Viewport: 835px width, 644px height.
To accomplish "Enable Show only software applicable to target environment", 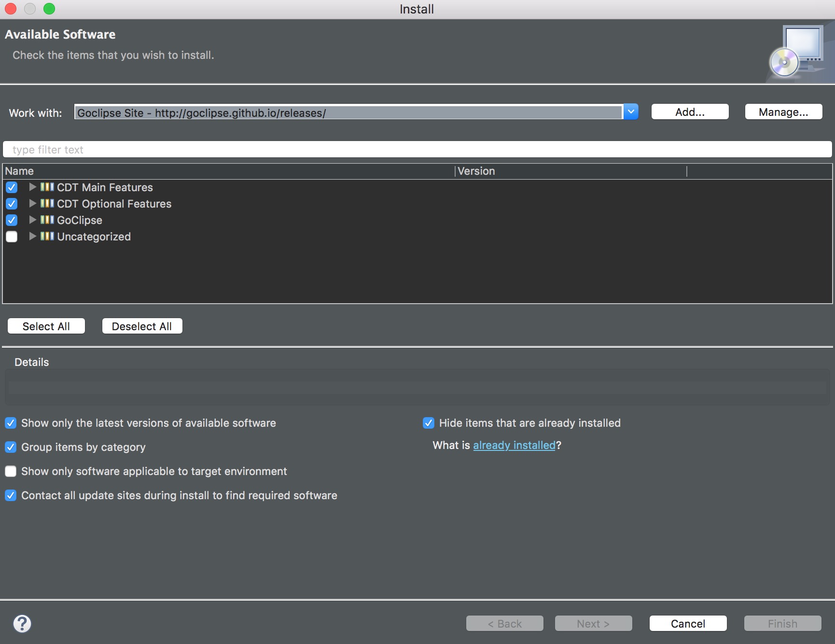I will pos(11,471).
